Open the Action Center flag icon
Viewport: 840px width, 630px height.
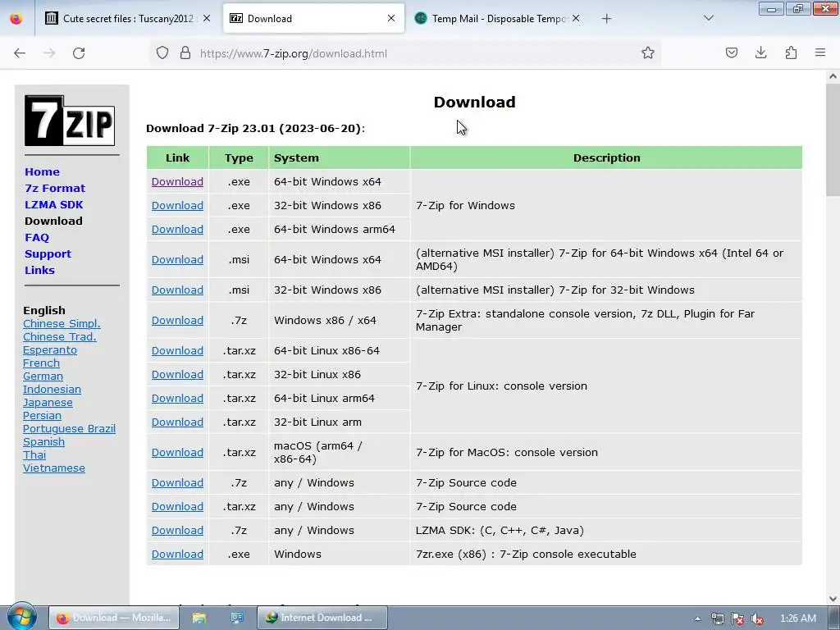click(x=737, y=619)
